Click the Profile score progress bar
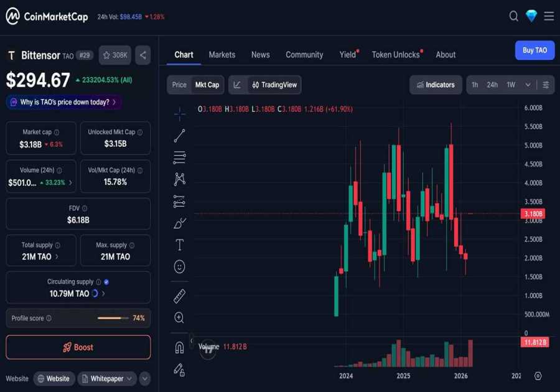The height and width of the screenshot is (392, 560). [x=115, y=317]
